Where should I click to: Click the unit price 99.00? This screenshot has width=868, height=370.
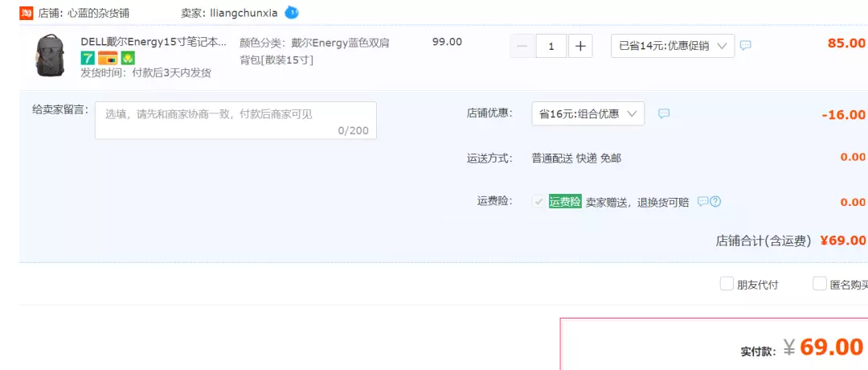tap(447, 42)
